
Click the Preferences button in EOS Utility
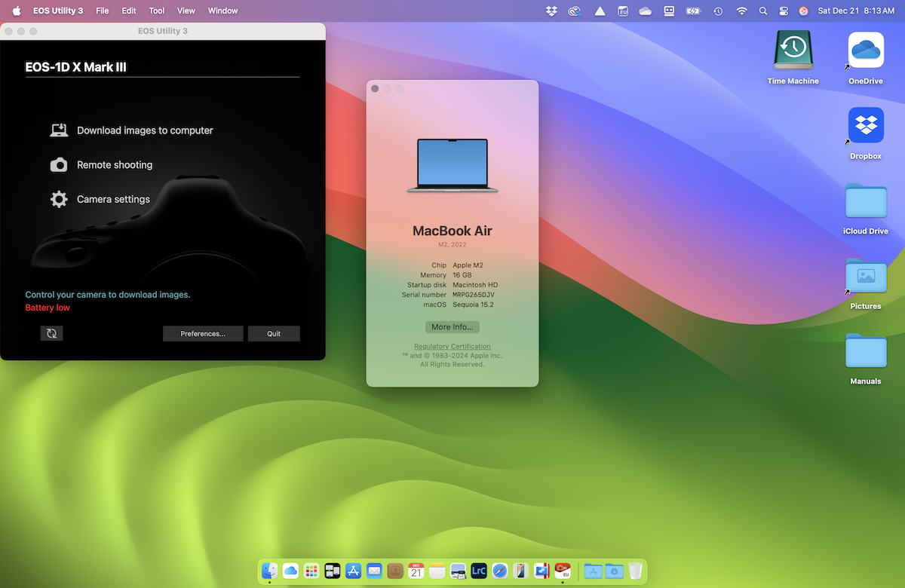(x=203, y=332)
